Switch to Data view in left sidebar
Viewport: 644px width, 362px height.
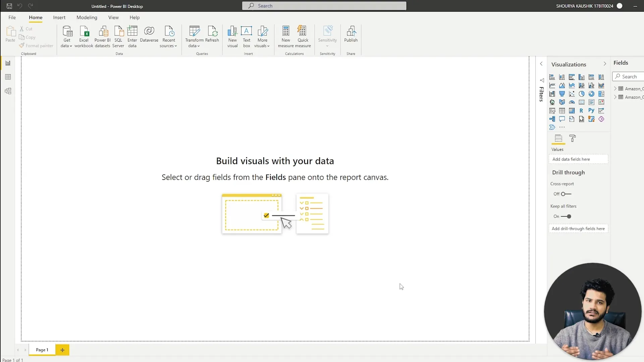(x=8, y=77)
